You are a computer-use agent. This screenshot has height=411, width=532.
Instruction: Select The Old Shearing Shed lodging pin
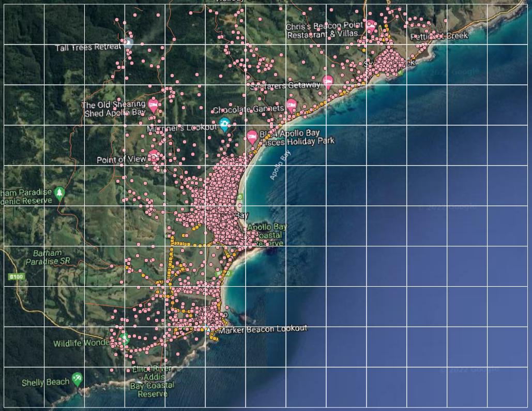tap(154, 106)
